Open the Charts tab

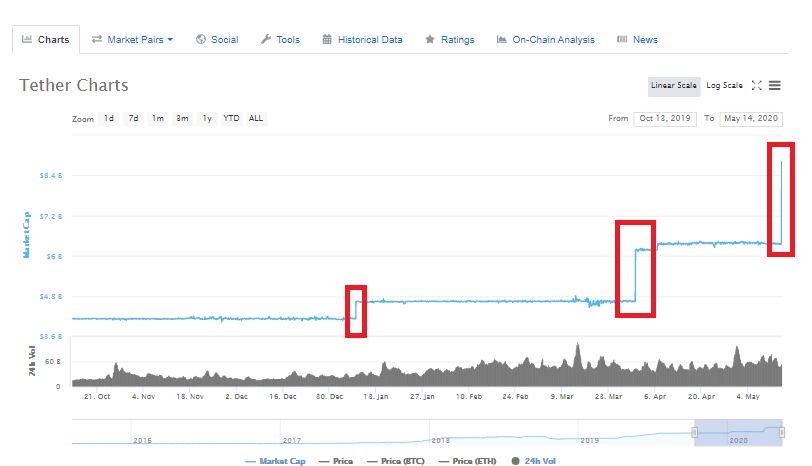coord(46,39)
